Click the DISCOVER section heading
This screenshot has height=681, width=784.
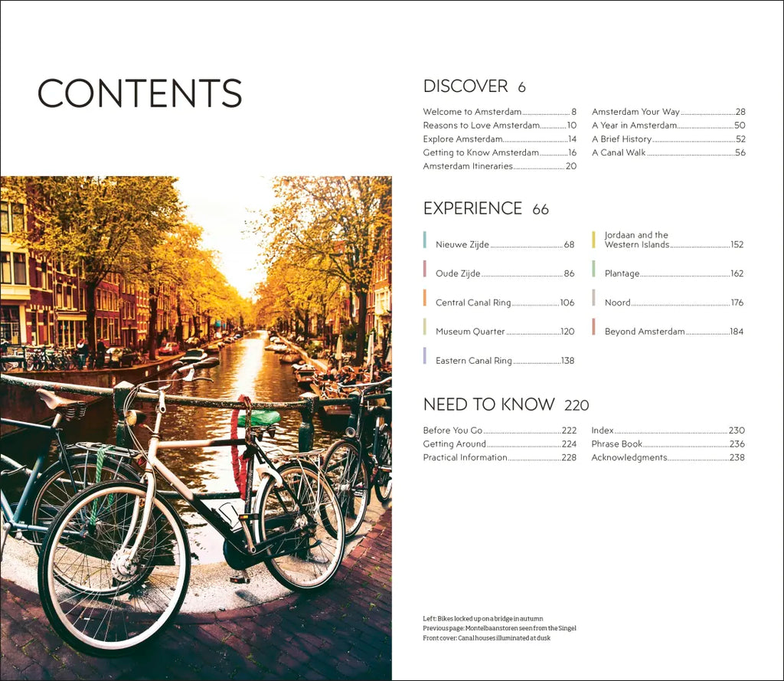(465, 87)
